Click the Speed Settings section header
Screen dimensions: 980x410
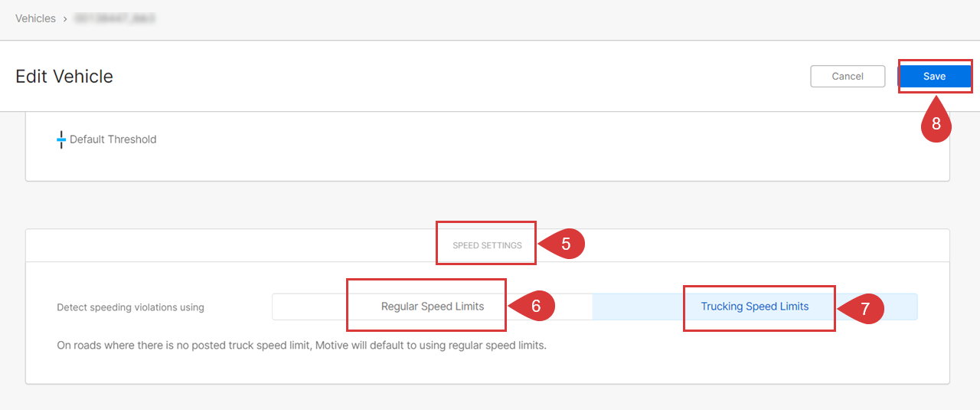487,245
